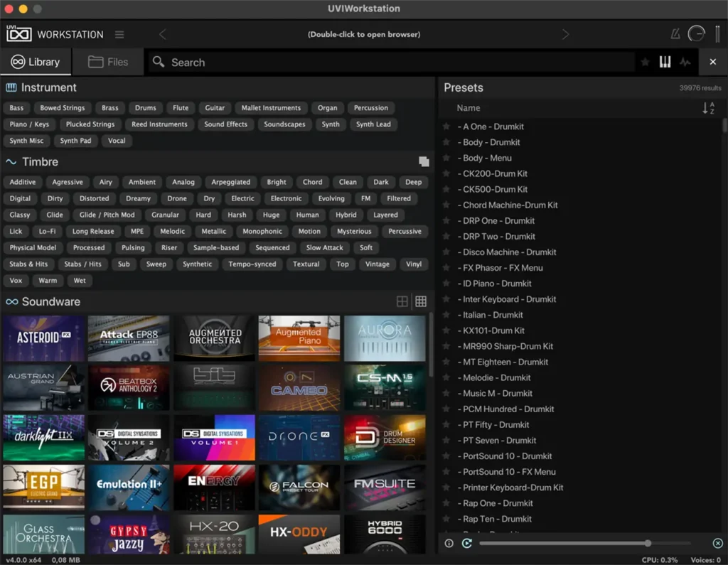
Task: Click the master volume meter in header
Action: (717, 34)
